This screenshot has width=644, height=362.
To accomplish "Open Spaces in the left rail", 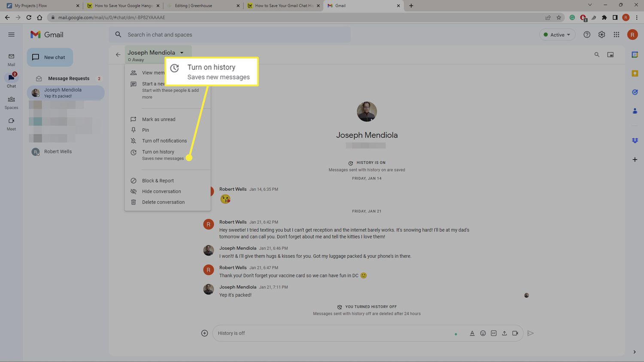I will coord(11,103).
